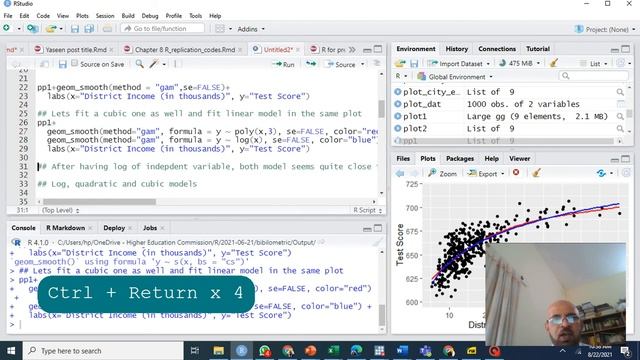The image size is (640, 360).
Task: Remove current plot red X icon
Action: point(516,173)
